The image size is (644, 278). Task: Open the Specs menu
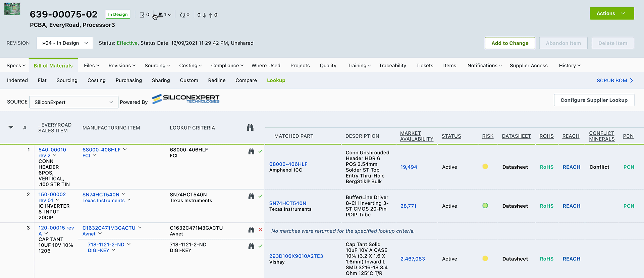point(16,66)
